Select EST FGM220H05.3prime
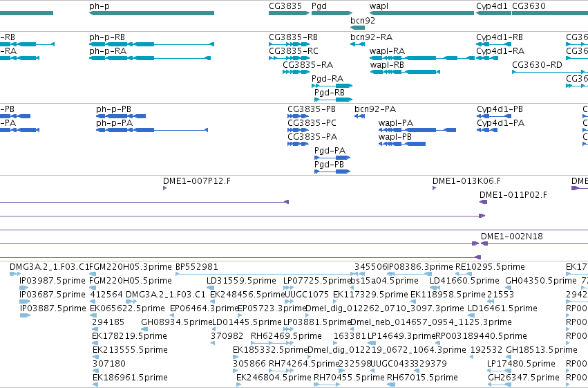 pyautogui.click(x=93, y=274)
